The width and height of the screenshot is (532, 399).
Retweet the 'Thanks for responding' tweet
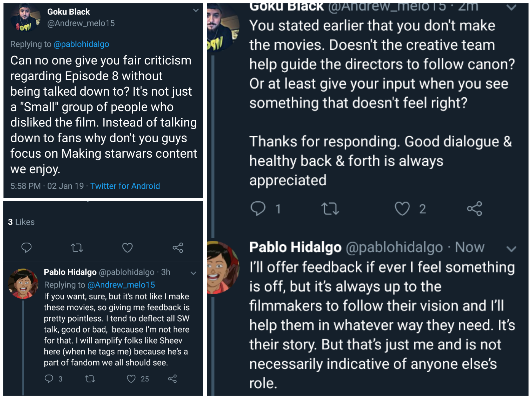[330, 209]
